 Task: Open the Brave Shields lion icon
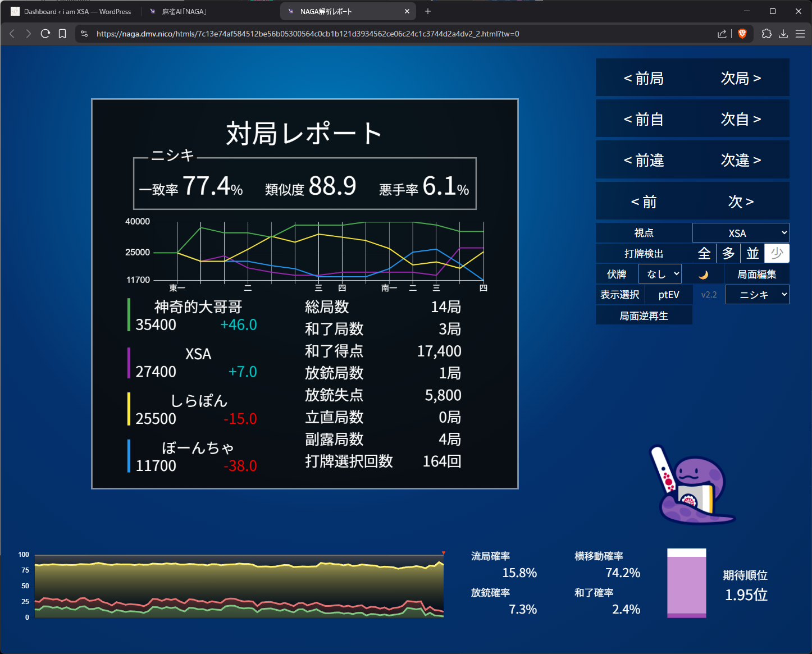tap(742, 34)
